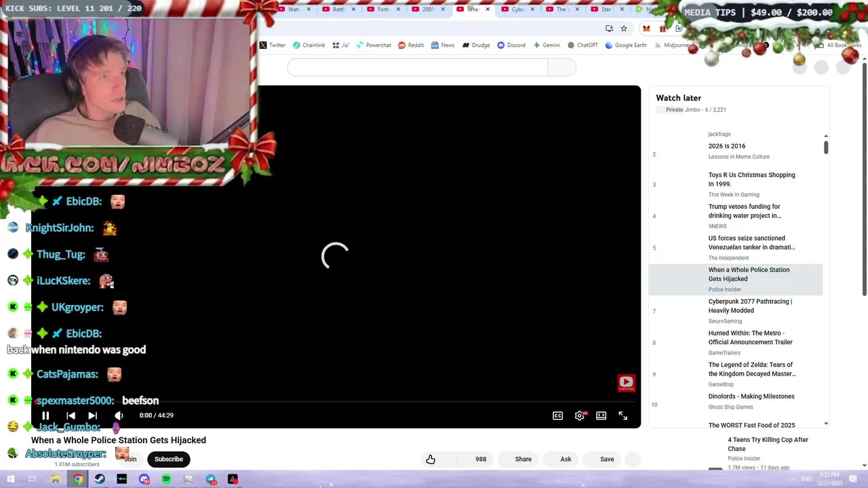This screenshot has height=488, width=868.
Task: Open the News bookmark
Action: click(442, 45)
